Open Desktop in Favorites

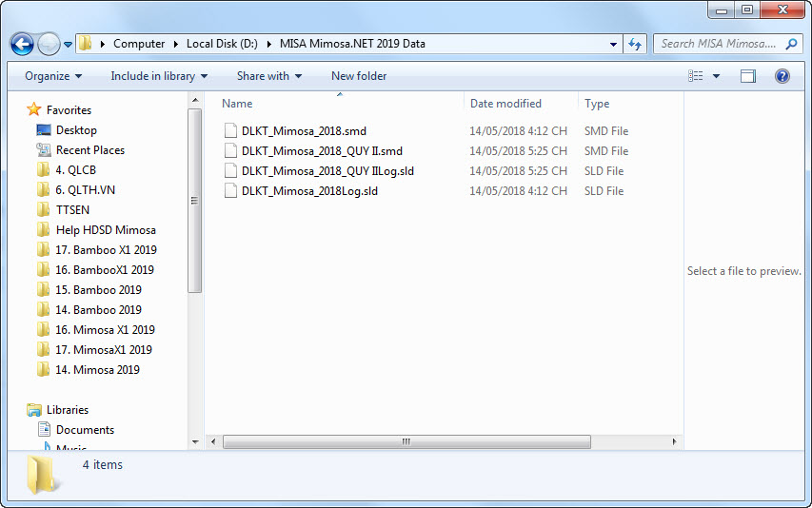[76, 130]
